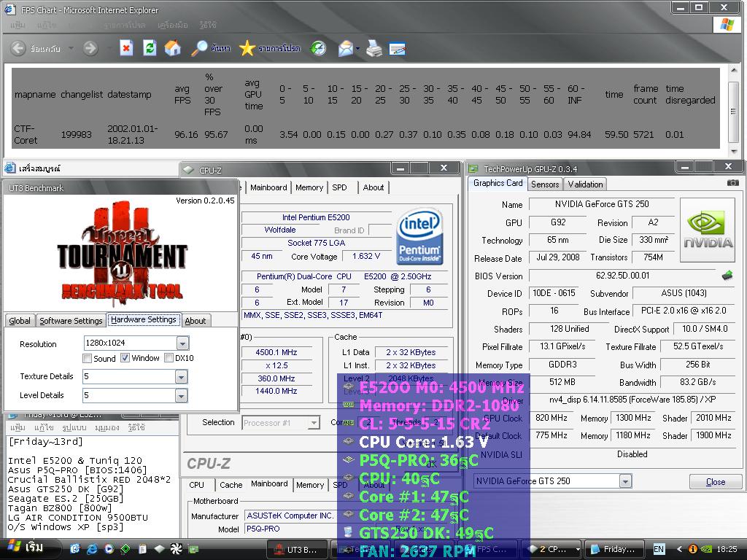Viewport: 747px width, 560px height.
Task: Click the Forward arrow in Internet Explorer
Action: pyautogui.click(x=90, y=48)
